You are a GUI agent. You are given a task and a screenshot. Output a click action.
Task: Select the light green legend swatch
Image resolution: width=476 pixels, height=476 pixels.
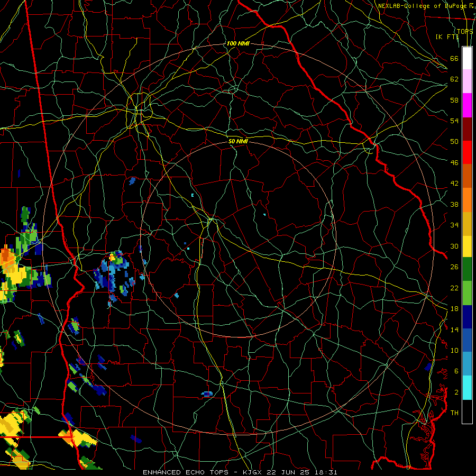[x=467, y=292]
